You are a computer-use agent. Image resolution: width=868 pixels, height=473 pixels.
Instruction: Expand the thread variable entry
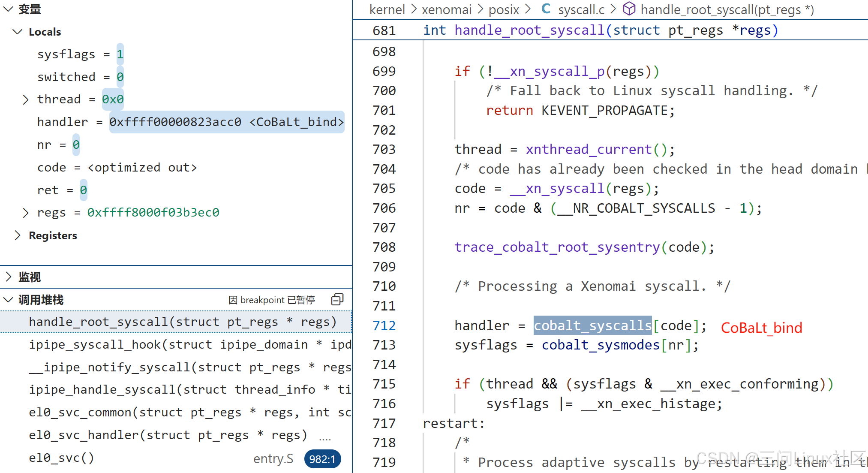click(26, 99)
